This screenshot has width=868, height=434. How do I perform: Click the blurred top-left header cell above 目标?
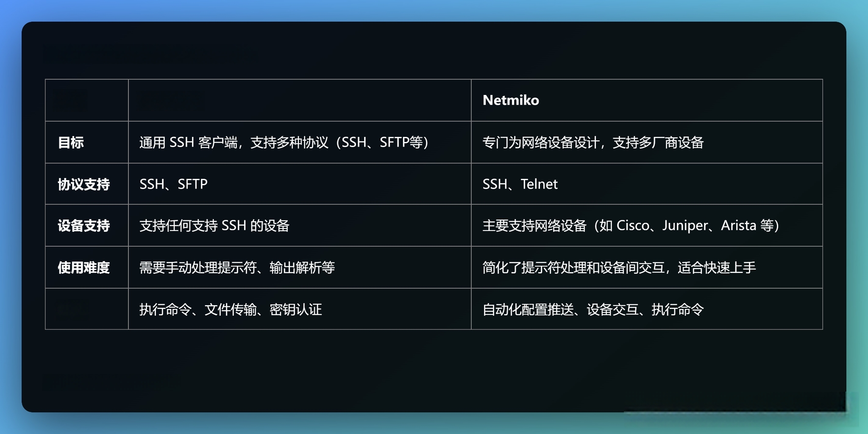point(71,100)
